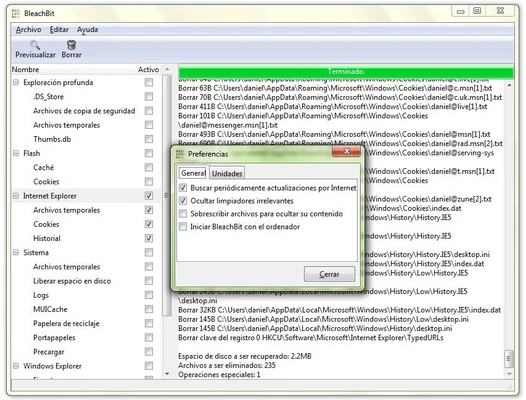Select Archivos de copia de seguridad row
The height and width of the screenshot is (400, 526).
[83, 111]
